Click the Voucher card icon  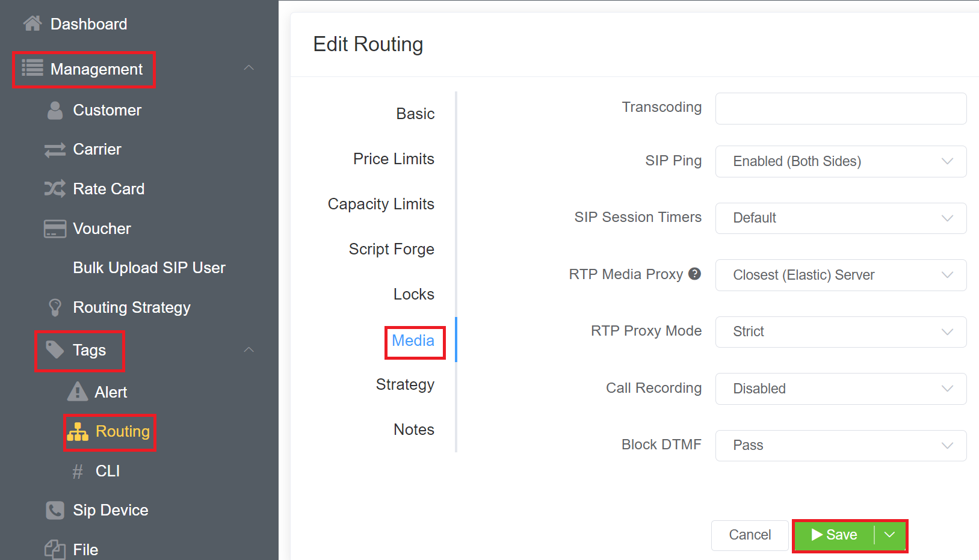pyautogui.click(x=55, y=229)
